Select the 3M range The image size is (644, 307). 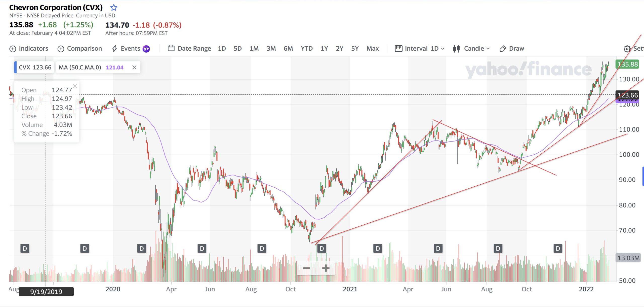(271, 48)
